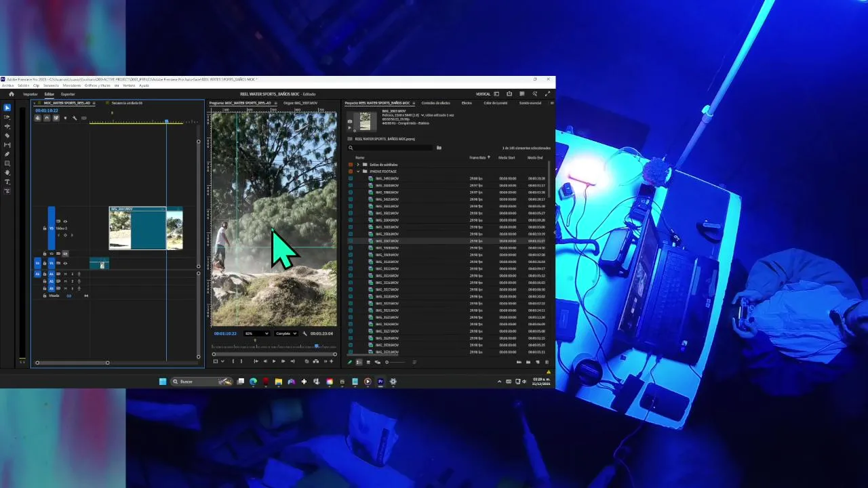This screenshot has height=488, width=868.
Task: Select the Ripple Edit tool
Action: [x=7, y=126]
